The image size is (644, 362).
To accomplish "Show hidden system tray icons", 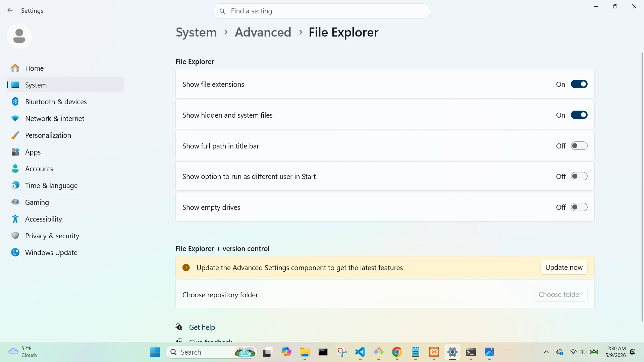I will [546, 352].
